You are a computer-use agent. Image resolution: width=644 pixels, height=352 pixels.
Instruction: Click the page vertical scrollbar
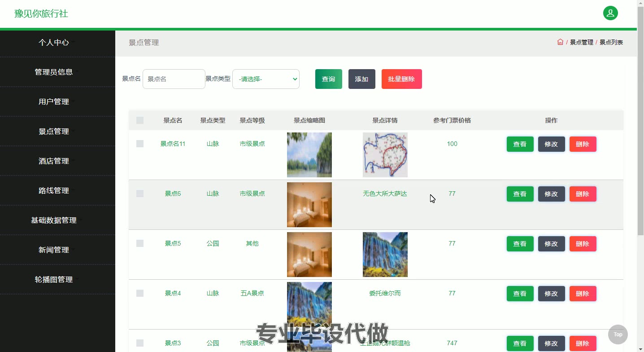[640, 121]
